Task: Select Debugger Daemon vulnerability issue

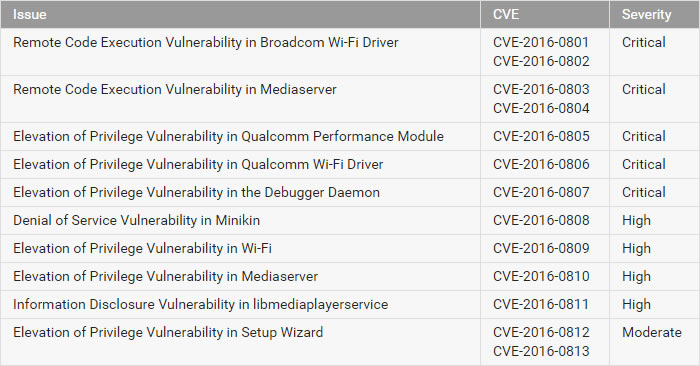Action: coord(196,192)
